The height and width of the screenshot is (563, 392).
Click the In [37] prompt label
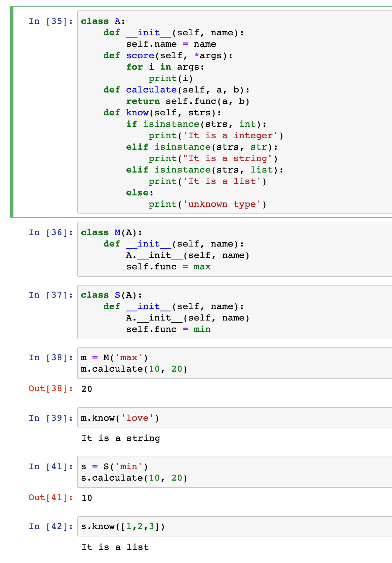(51, 295)
